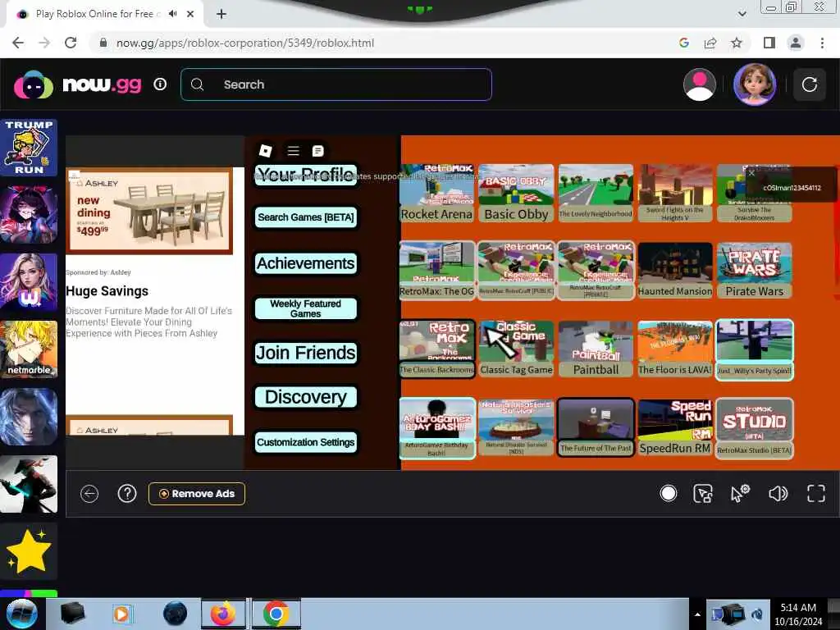This screenshot has height=630, width=840.
Task: Select the Paintball game tile
Action: click(x=596, y=349)
